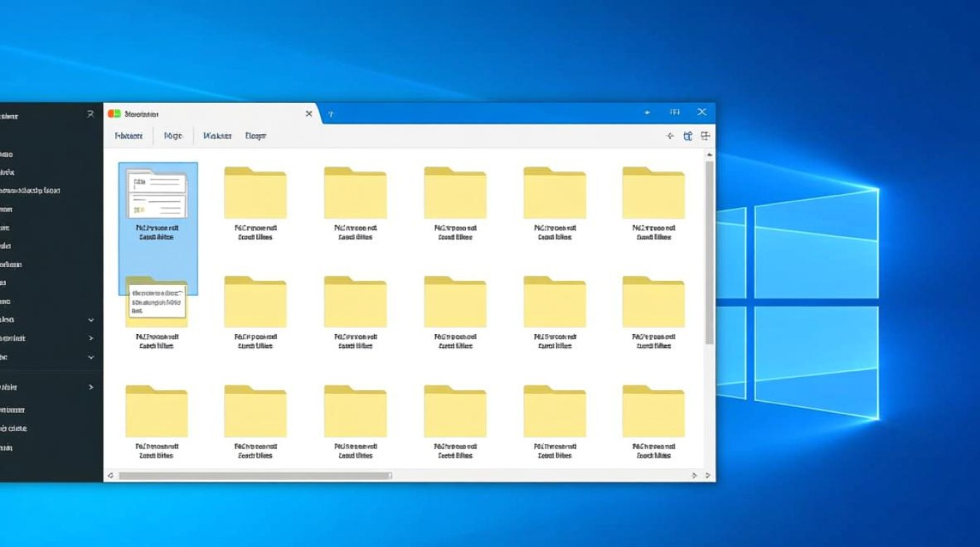Expand the first chevron item in the sidebar
Viewport: 980px width, 547px height.
[x=90, y=319]
